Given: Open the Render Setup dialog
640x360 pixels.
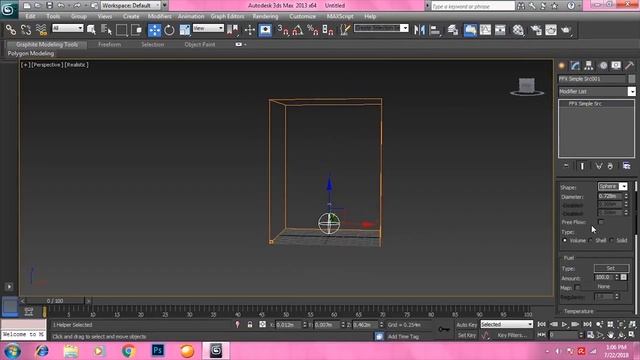Looking at the screenshot, I should 536,30.
